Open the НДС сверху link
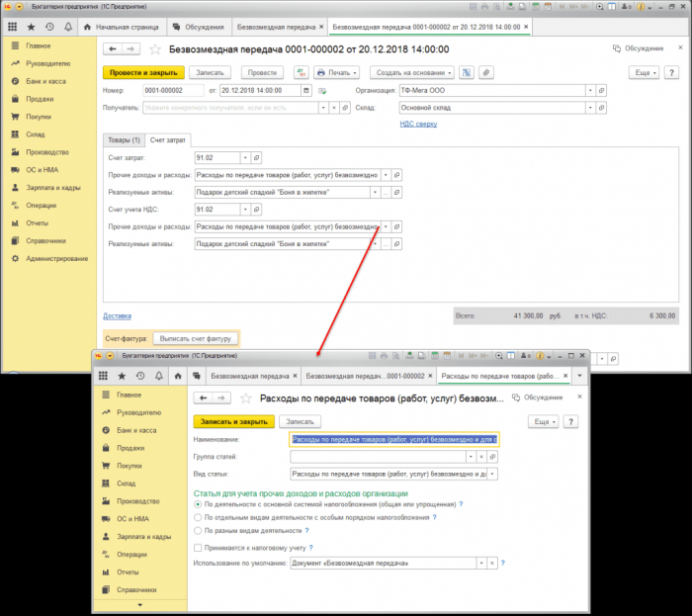692x616 pixels. click(418, 124)
